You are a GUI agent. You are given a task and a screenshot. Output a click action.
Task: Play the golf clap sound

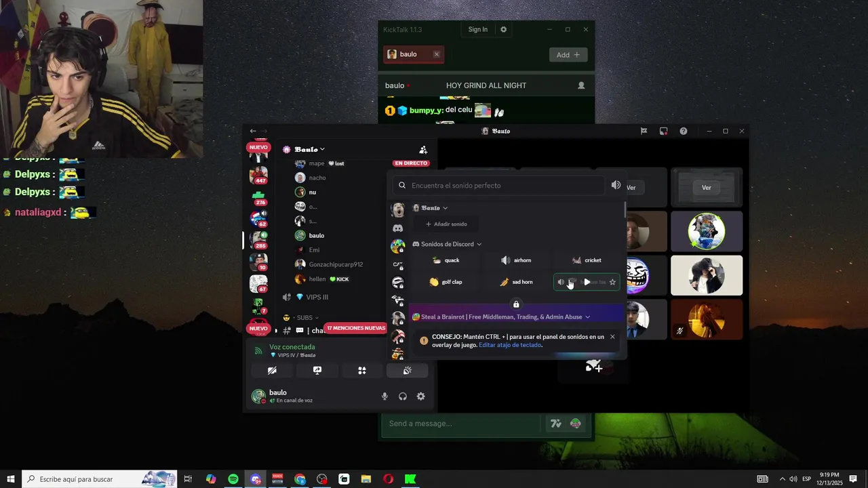[x=446, y=282]
